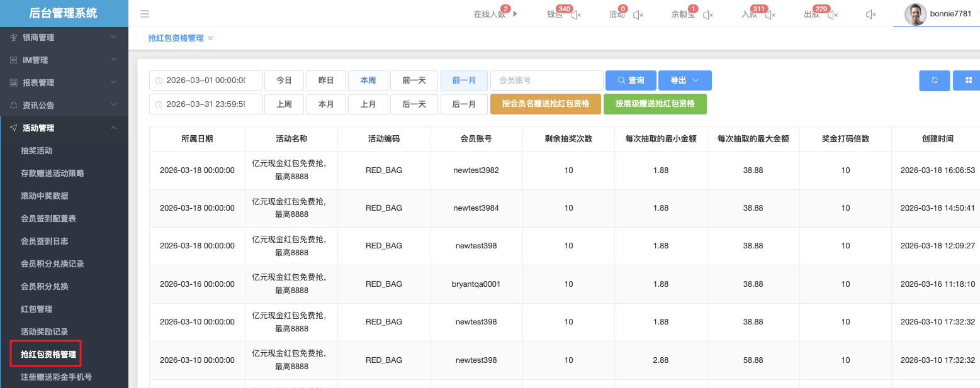Image resolution: width=980 pixels, height=388 pixels.
Task: Click the standalone mute speaker icon
Action: [871, 14]
